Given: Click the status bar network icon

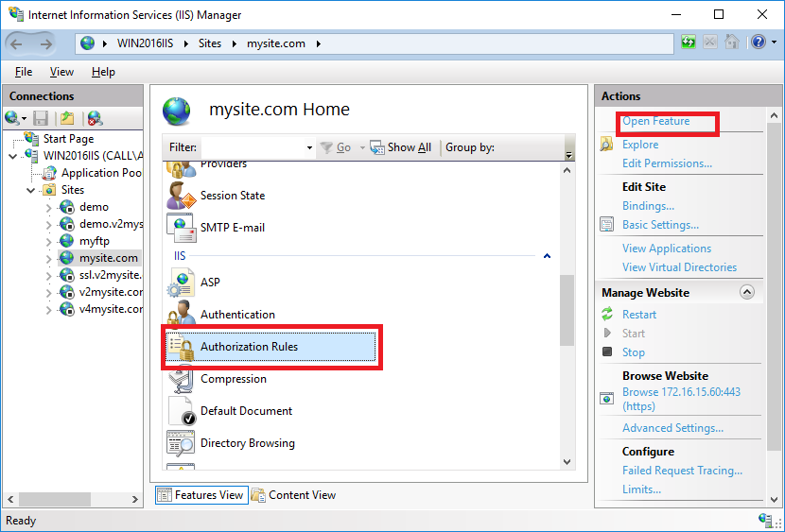Looking at the screenshot, I should 765,520.
